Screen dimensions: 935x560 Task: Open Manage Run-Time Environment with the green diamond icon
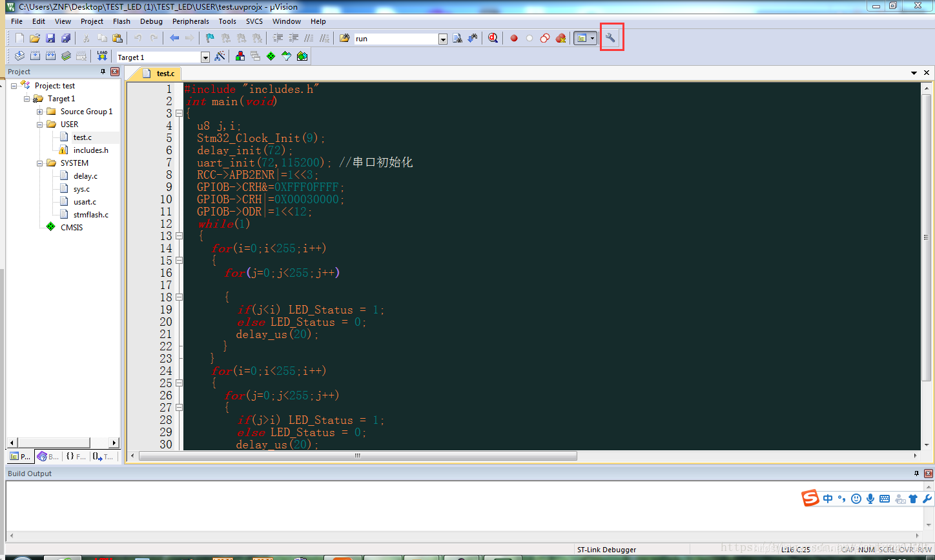click(x=271, y=56)
